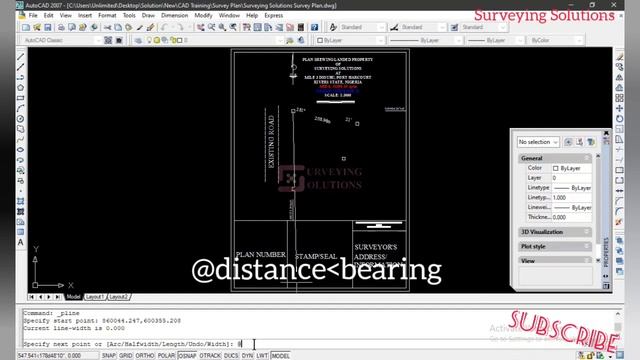Click Quick Select icon in Properties panel
640x360 pixels.
[591, 142]
